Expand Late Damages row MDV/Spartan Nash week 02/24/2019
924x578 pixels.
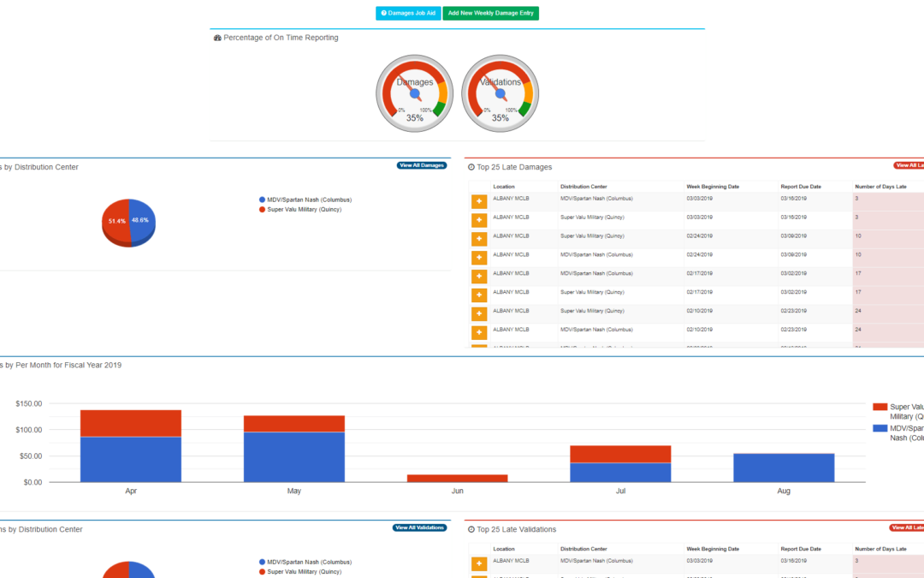coord(479,258)
